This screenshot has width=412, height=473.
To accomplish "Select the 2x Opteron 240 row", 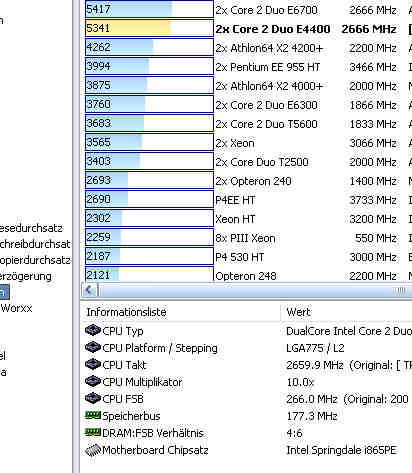I will [x=248, y=181].
